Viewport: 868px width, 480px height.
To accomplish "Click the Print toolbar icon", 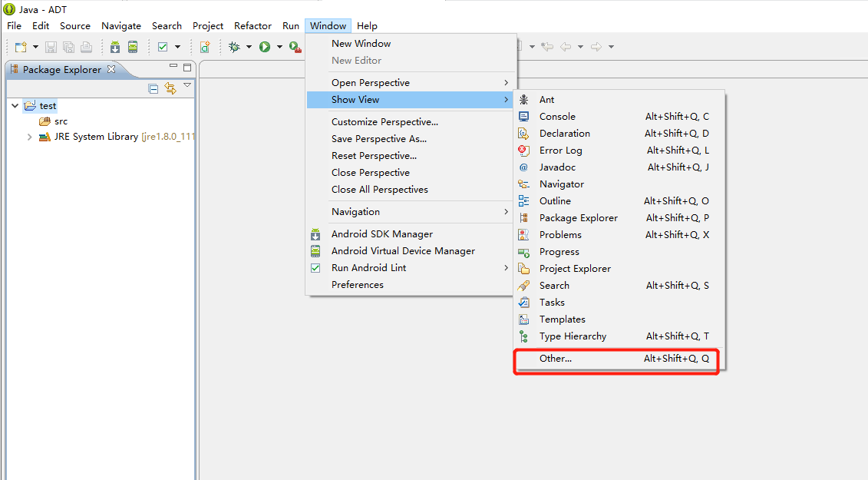I will [87, 47].
